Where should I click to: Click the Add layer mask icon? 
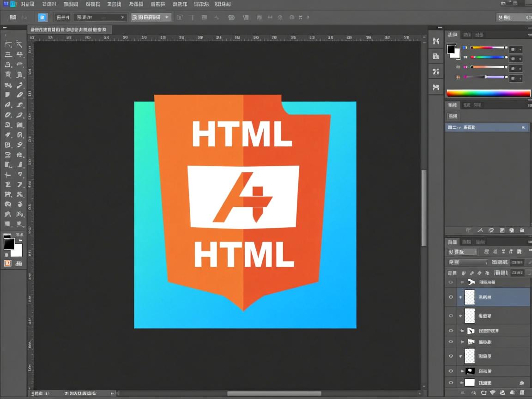coord(484,393)
